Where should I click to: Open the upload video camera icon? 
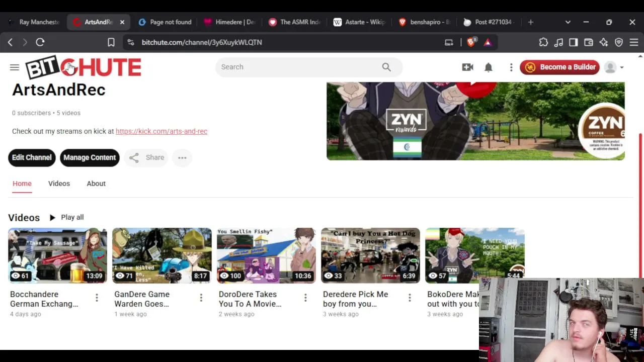(468, 67)
